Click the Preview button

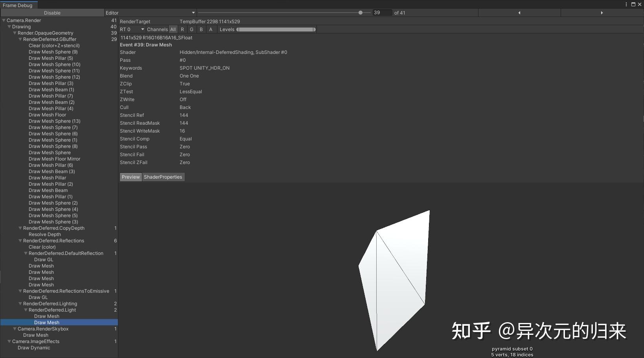pos(131,177)
